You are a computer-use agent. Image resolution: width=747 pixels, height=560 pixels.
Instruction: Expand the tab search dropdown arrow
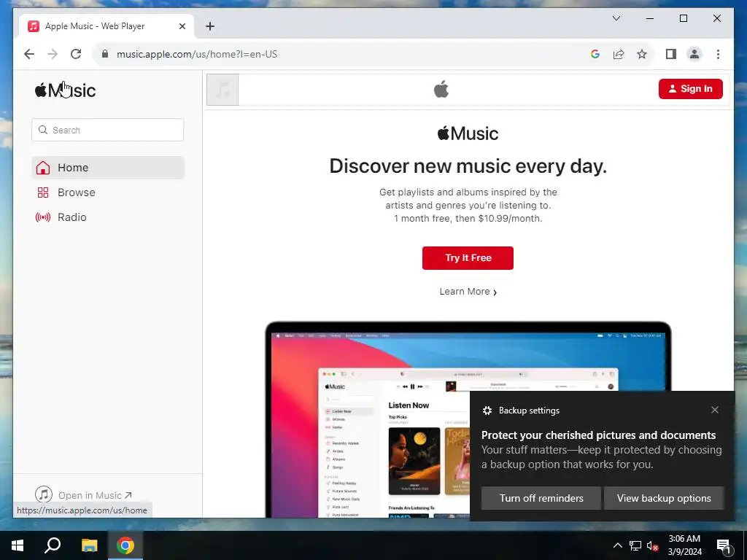coord(616,18)
